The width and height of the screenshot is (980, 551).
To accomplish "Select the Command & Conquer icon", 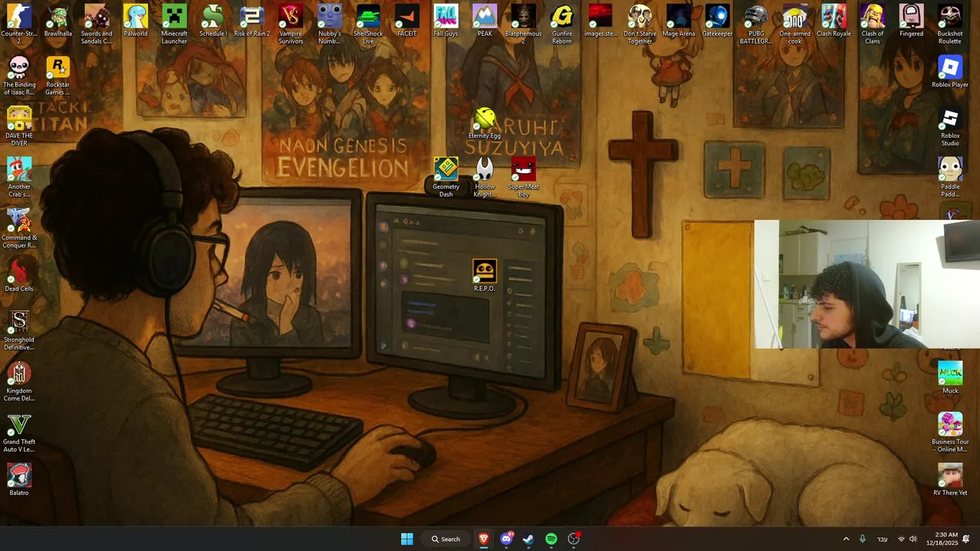I will (19, 228).
